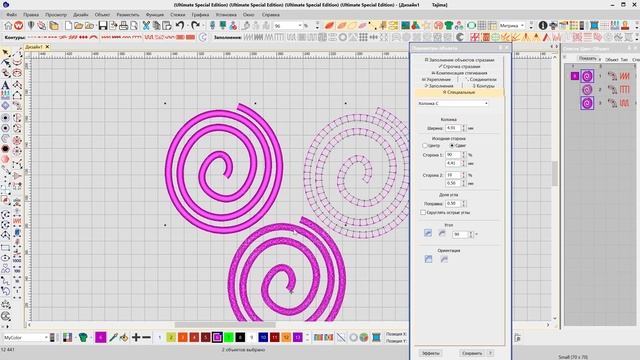
Task: Select bright green color swatch
Action: pyautogui.click(x=229, y=337)
